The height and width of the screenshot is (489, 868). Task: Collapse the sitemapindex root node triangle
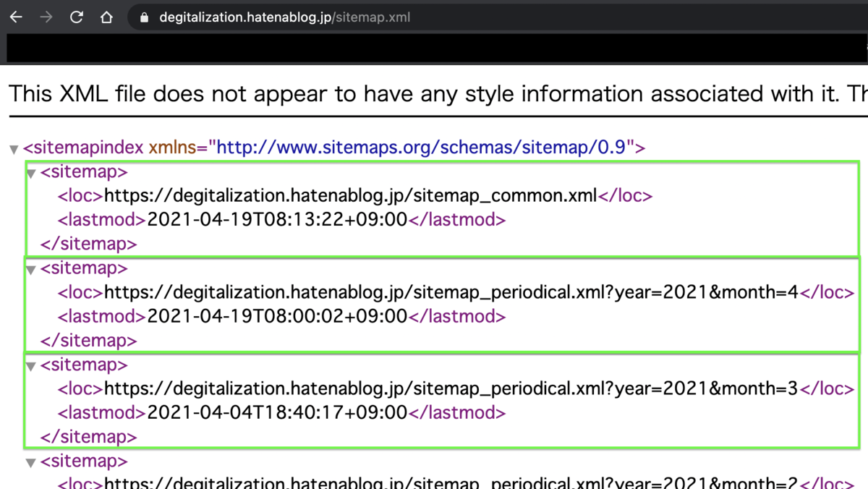tap(14, 150)
